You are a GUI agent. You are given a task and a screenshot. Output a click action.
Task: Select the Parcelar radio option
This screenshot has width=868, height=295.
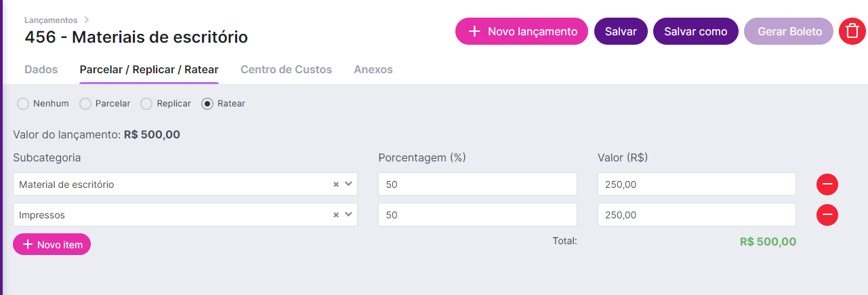click(85, 104)
